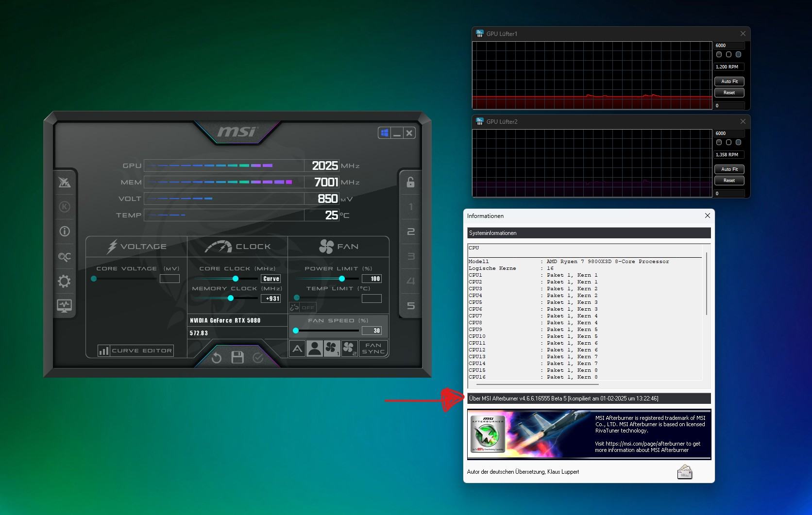Select the fan 1 icon
Screen dimensions: 812x515
click(x=332, y=349)
